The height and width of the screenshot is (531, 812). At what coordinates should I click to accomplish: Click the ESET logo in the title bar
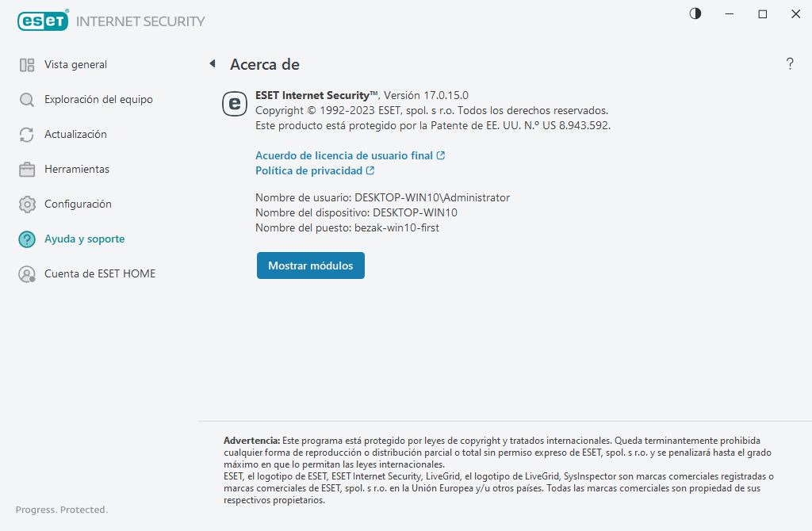[43, 21]
